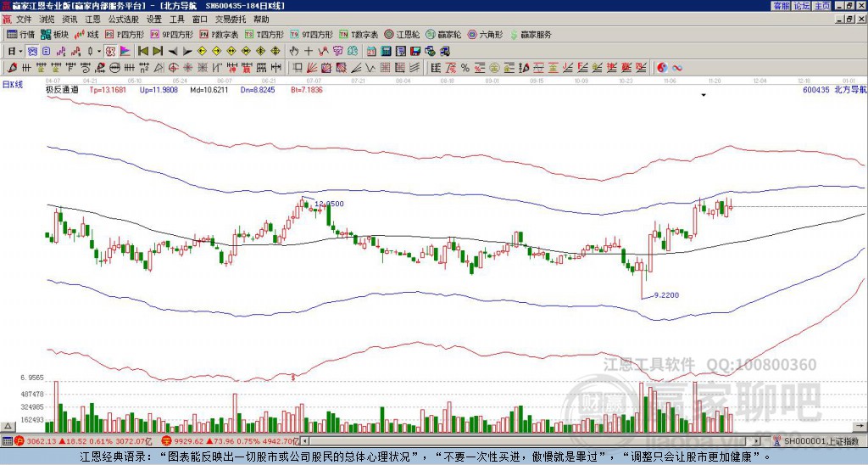
Task: Select the circled horizontal-line tool
Action: (x=114, y=68)
